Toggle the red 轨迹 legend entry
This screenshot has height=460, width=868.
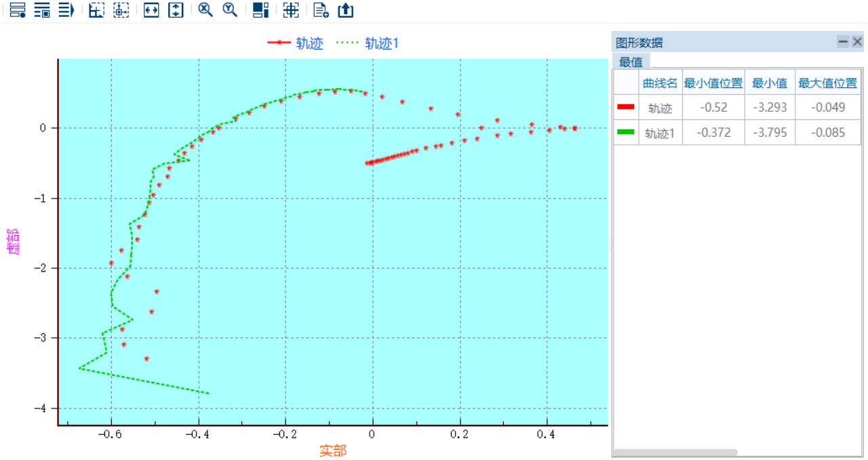pos(296,43)
